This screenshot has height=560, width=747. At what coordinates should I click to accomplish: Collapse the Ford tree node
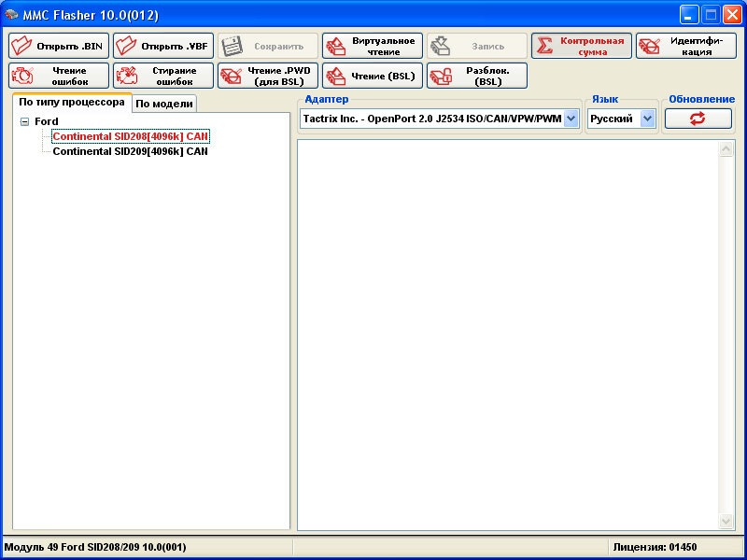click(x=24, y=122)
